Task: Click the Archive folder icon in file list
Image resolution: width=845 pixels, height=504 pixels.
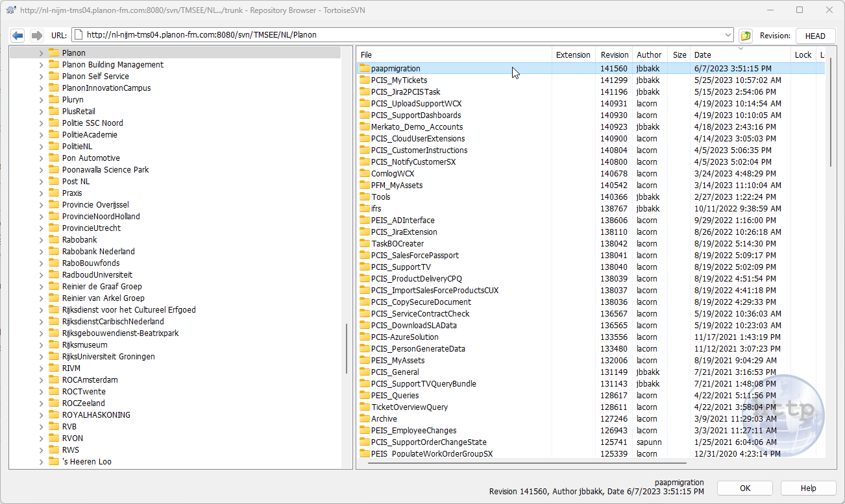Action: click(x=365, y=419)
